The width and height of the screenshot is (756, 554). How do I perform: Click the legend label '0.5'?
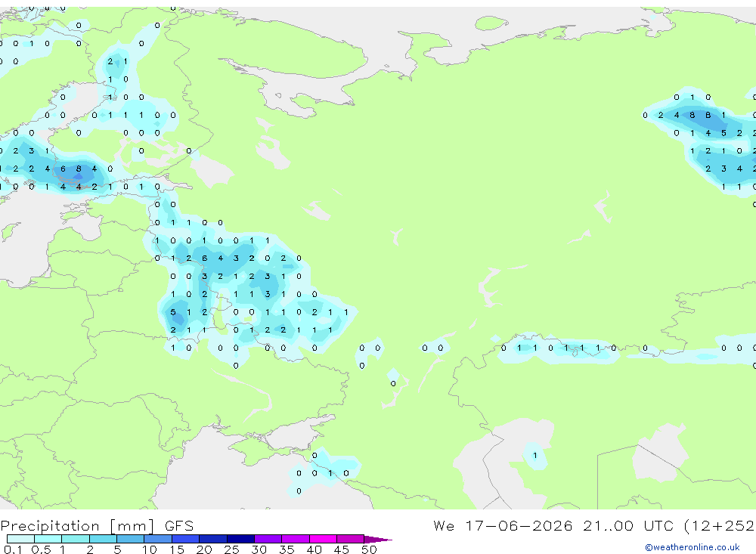pos(41,549)
